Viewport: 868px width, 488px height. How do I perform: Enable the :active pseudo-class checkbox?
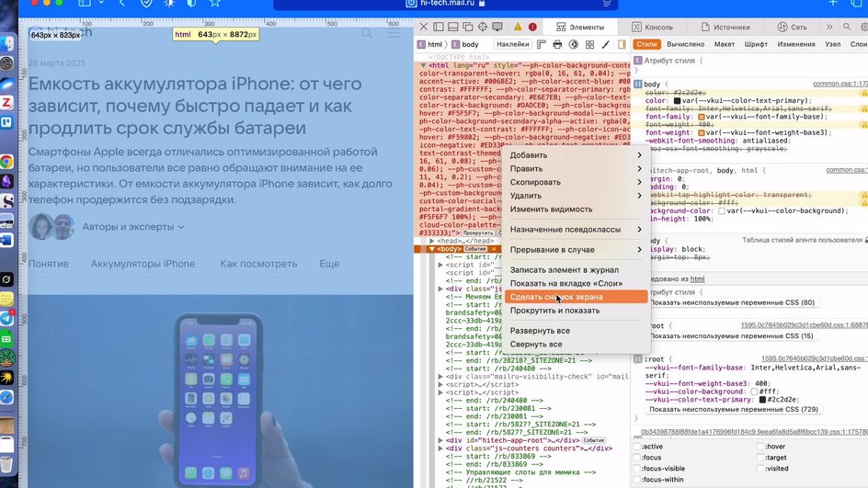[x=637, y=447]
